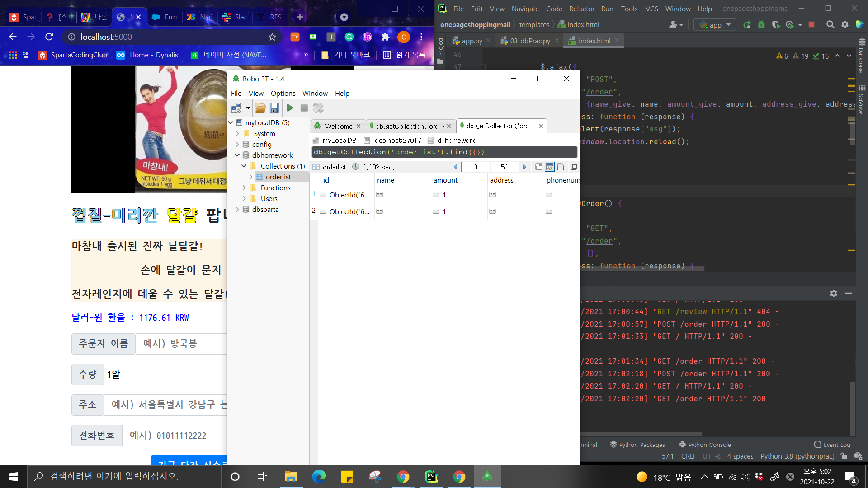Screen dimensions: 868x488
Task: Open the Options menu in Robo 3T
Action: coord(283,94)
